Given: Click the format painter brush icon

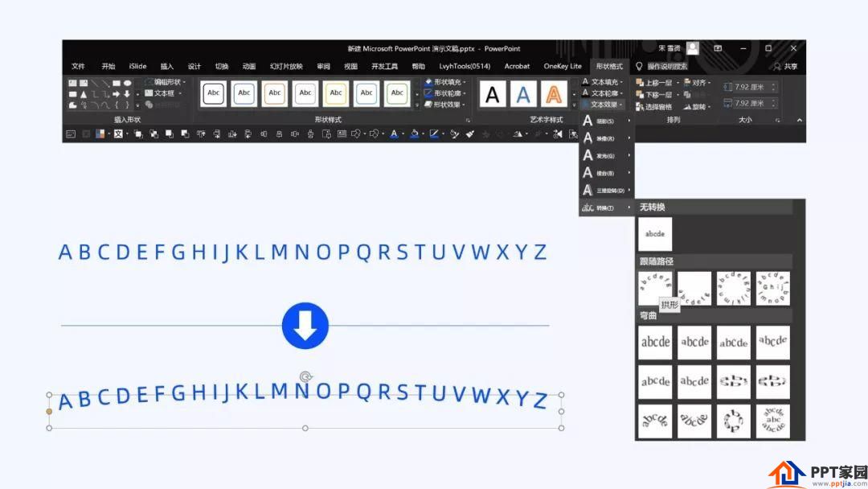Looking at the screenshot, I should click(470, 134).
